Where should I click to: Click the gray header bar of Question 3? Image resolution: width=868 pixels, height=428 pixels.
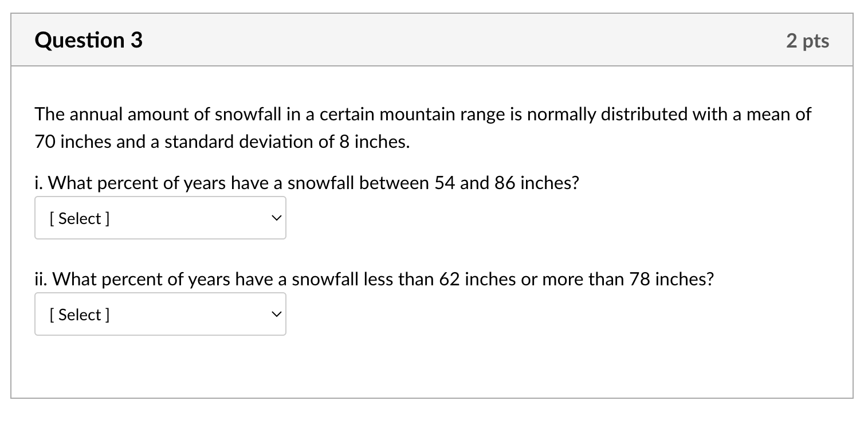432,40
